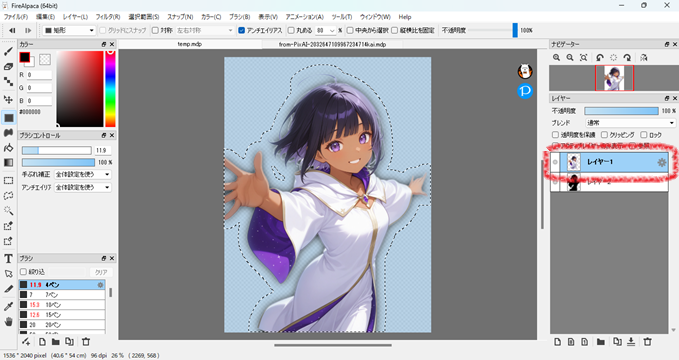Select the Text tool
This screenshot has width=679, height=360.
click(8, 259)
